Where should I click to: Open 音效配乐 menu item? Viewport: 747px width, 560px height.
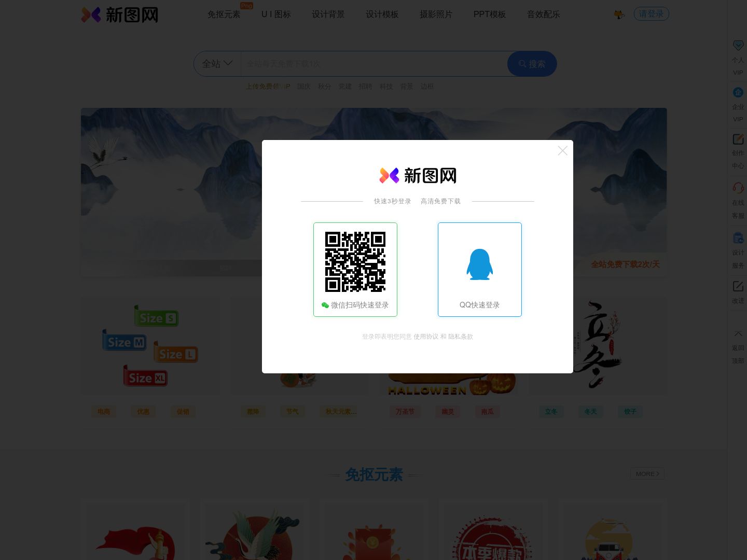[543, 15]
